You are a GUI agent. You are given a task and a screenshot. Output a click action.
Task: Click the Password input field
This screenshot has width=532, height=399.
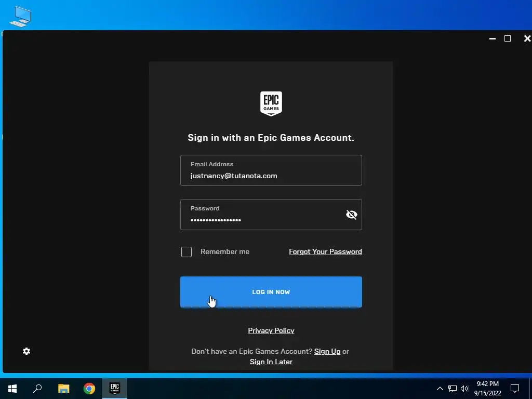pyautogui.click(x=271, y=215)
